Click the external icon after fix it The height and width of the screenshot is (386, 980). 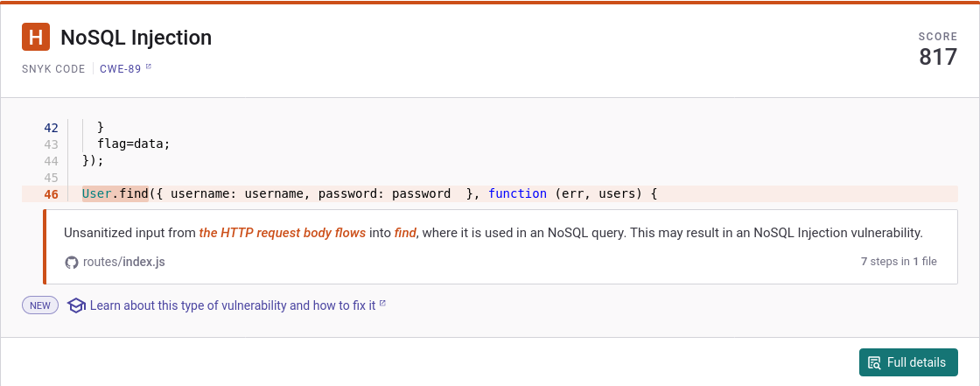(x=382, y=305)
